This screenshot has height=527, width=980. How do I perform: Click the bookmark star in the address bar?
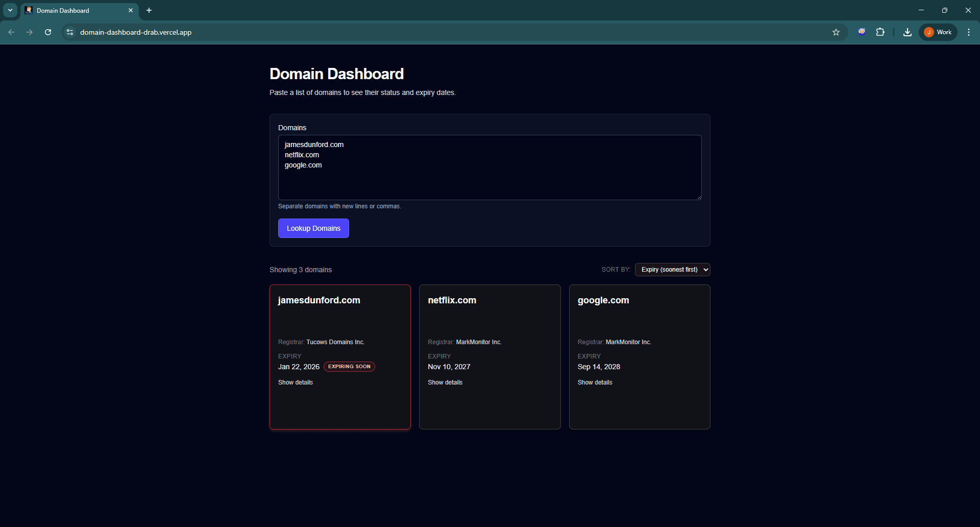[x=836, y=32]
